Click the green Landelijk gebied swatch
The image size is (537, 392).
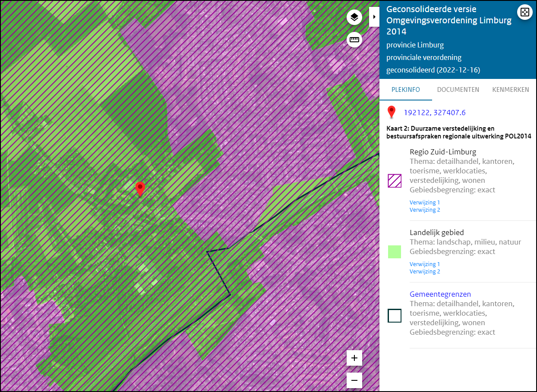(x=395, y=252)
